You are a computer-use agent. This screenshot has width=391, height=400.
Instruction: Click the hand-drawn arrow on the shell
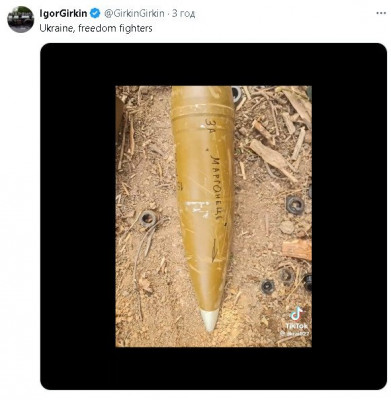[x=214, y=250]
